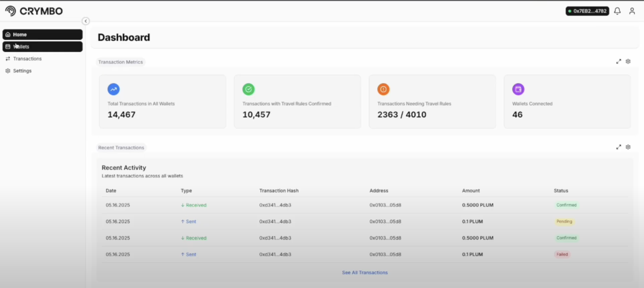Open Transaction Metrics settings gear
This screenshot has width=644, height=288.
tap(628, 62)
